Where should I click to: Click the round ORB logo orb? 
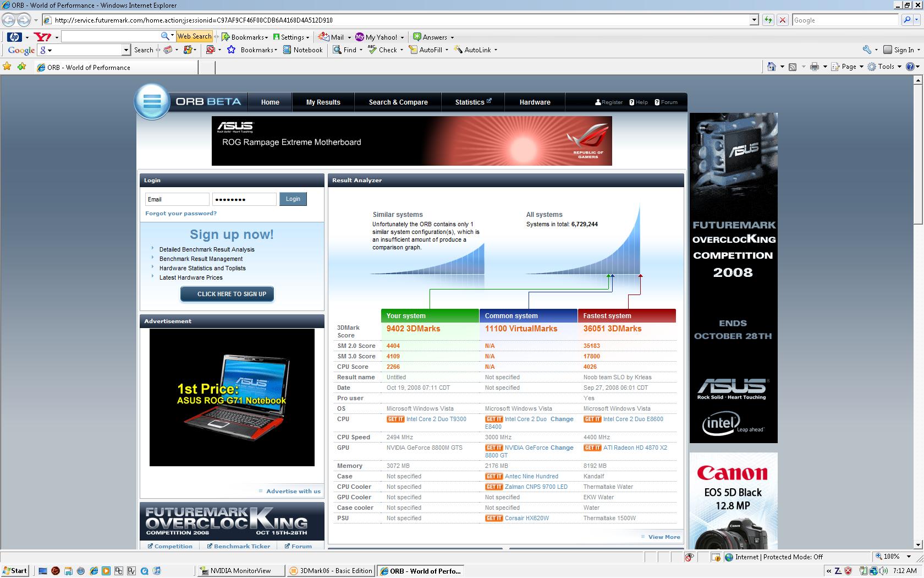click(152, 101)
